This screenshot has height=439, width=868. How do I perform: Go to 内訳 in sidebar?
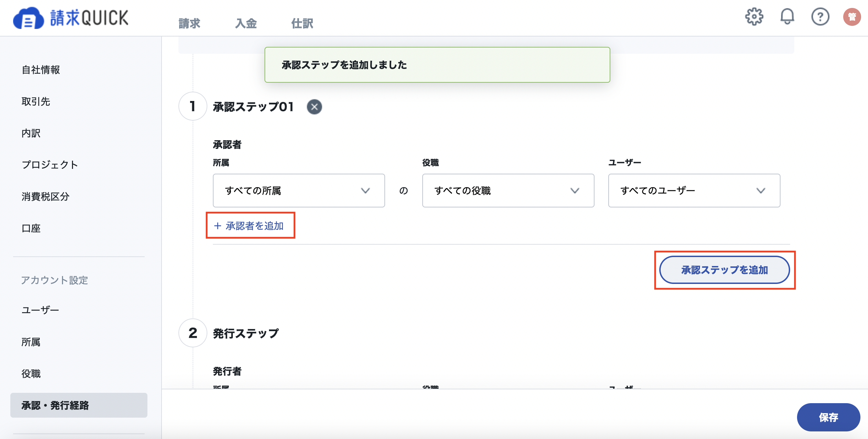(31, 133)
